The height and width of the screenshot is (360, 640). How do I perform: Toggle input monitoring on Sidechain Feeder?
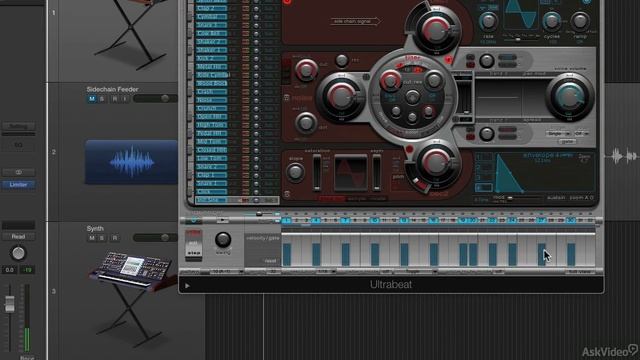pyautogui.click(x=124, y=98)
